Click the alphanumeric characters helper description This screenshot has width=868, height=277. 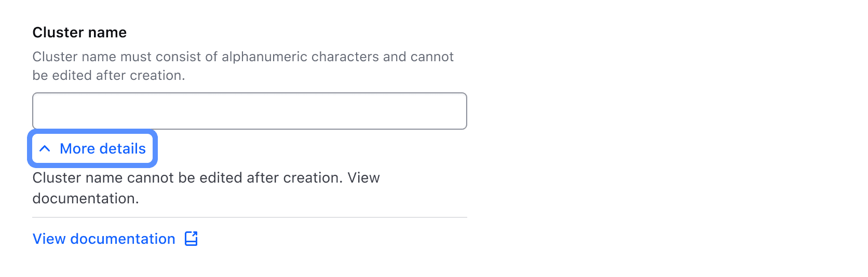(242, 57)
